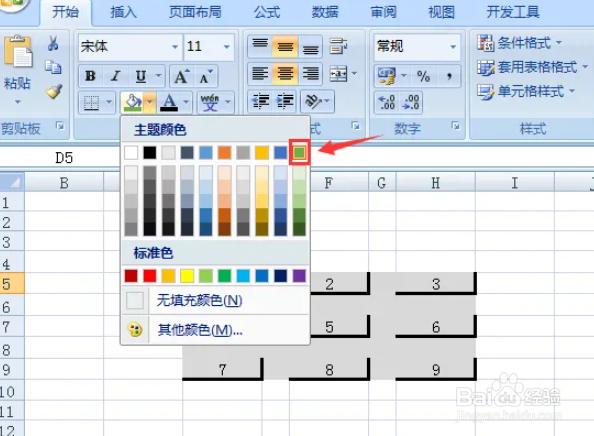
Task: Click the font color A icon
Action: coord(169,102)
